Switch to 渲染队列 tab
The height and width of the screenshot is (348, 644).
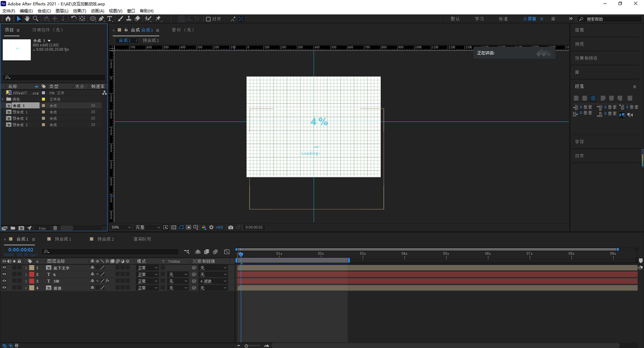142,239
